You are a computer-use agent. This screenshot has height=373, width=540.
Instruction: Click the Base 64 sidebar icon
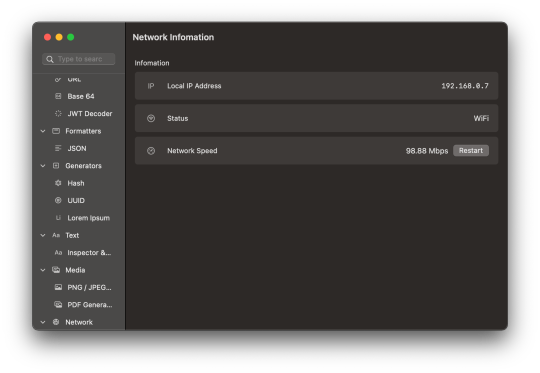click(x=58, y=96)
